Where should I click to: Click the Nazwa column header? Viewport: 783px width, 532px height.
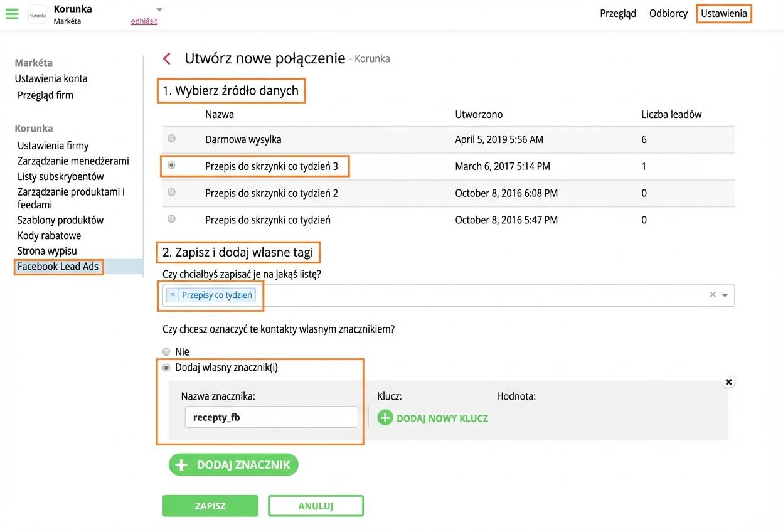pyautogui.click(x=220, y=114)
